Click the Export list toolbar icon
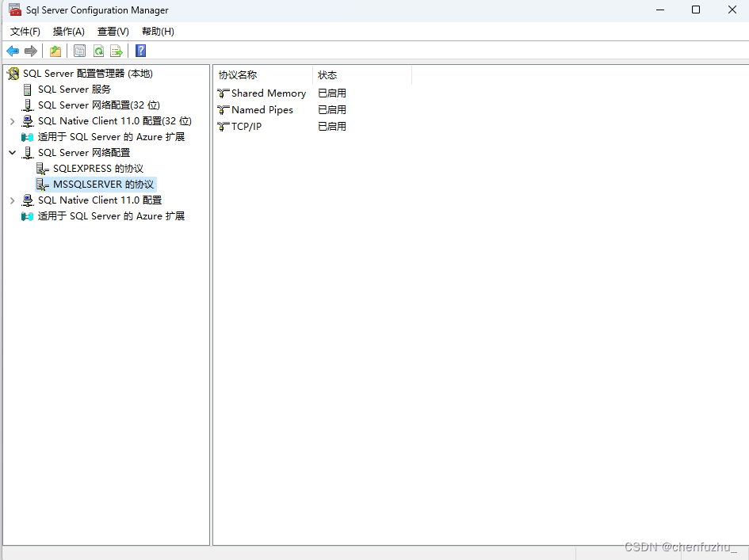 117,51
